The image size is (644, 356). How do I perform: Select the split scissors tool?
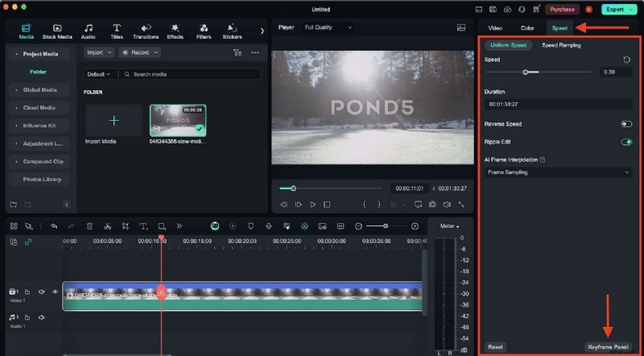click(x=107, y=226)
